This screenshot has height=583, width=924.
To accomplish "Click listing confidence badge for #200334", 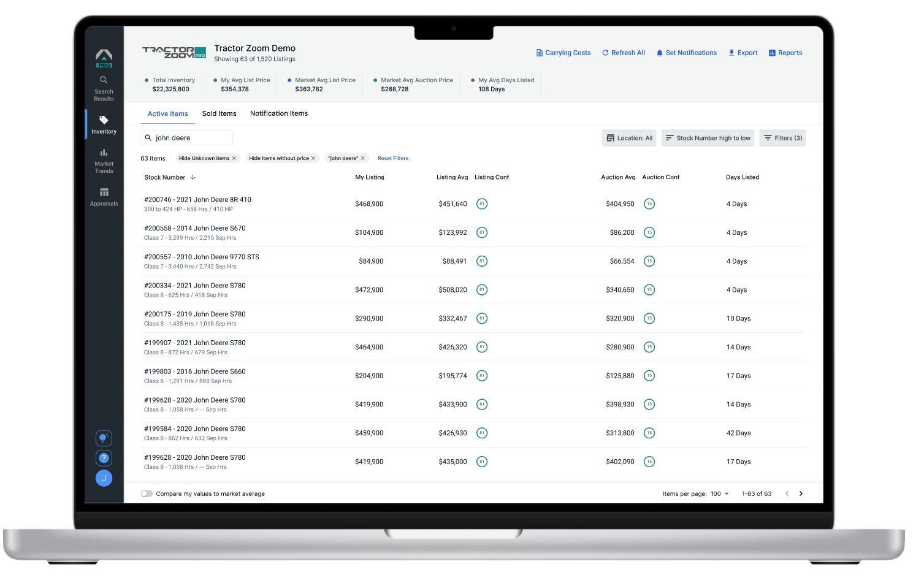I will coord(482,290).
